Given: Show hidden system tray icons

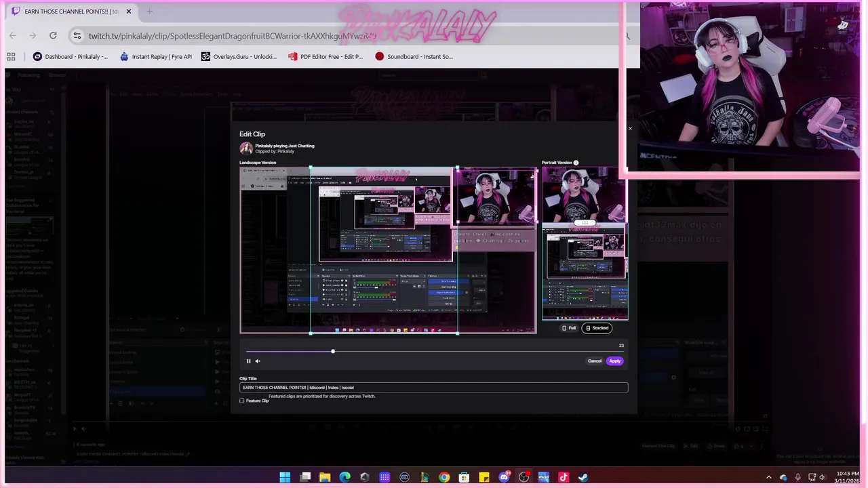Looking at the screenshot, I should point(769,477).
